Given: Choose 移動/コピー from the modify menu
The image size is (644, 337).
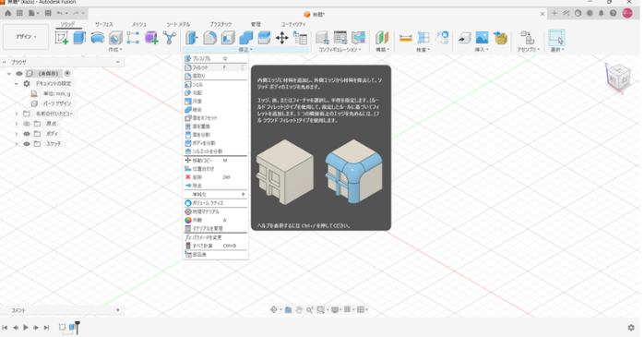Looking at the screenshot, I should tap(216, 161).
